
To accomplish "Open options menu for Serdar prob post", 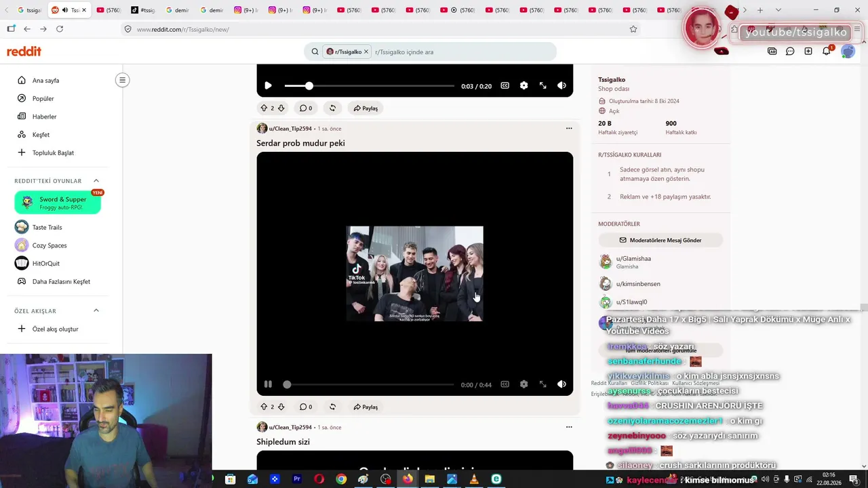I will (569, 128).
